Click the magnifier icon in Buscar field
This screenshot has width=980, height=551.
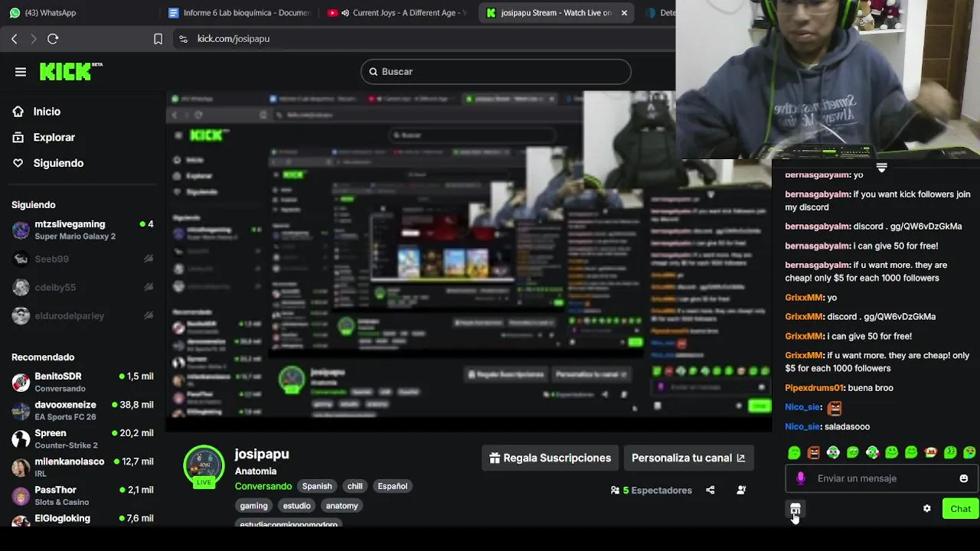pyautogui.click(x=374, y=71)
